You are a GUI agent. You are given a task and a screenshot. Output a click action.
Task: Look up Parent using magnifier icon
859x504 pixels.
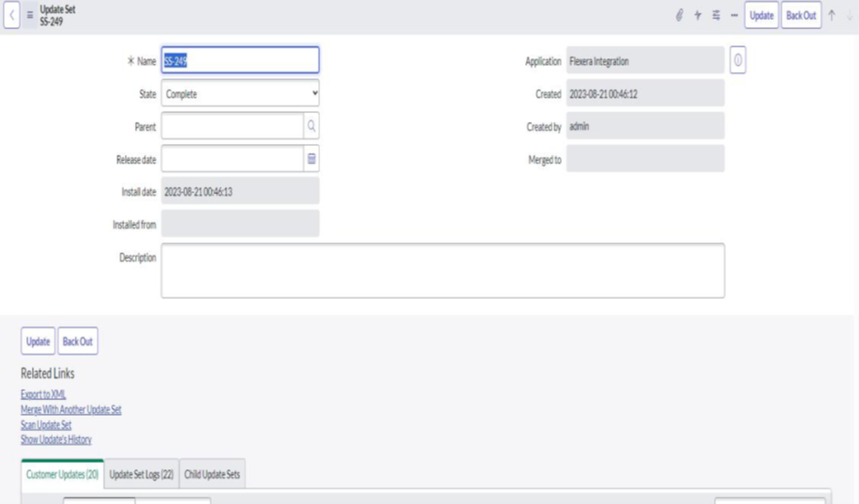pos(311,126)
